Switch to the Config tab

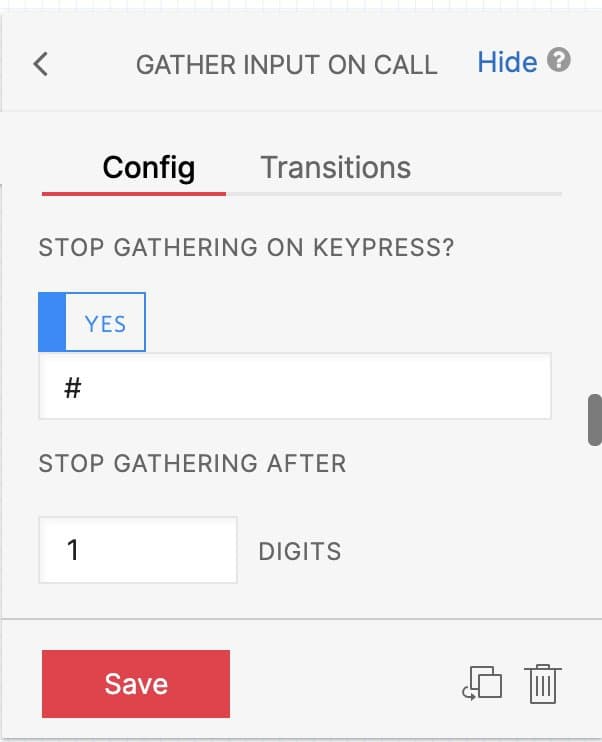click(149, 167)
